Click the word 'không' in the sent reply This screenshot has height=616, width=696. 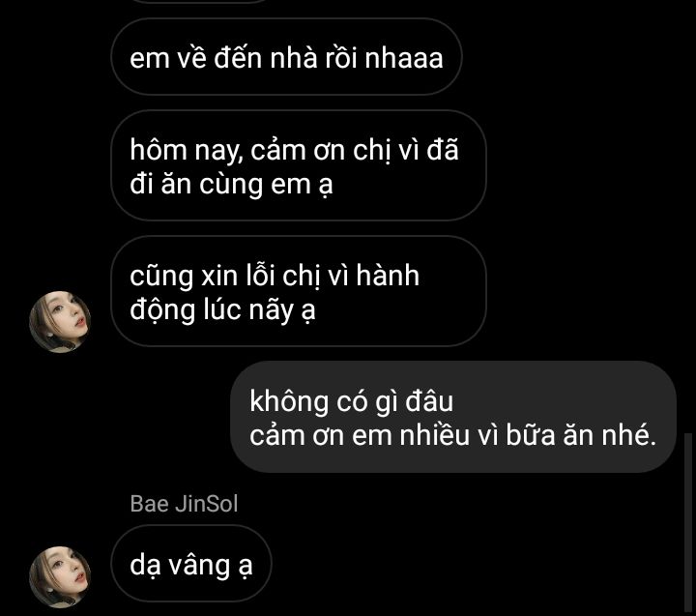click(288, 402)
